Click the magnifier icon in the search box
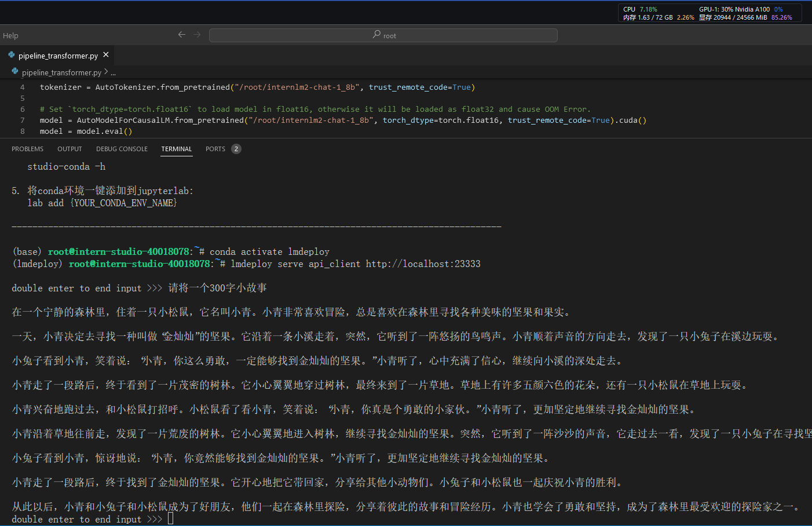This screenshot has height=526, width=812. pyautogui.click(x=376, y=35)
